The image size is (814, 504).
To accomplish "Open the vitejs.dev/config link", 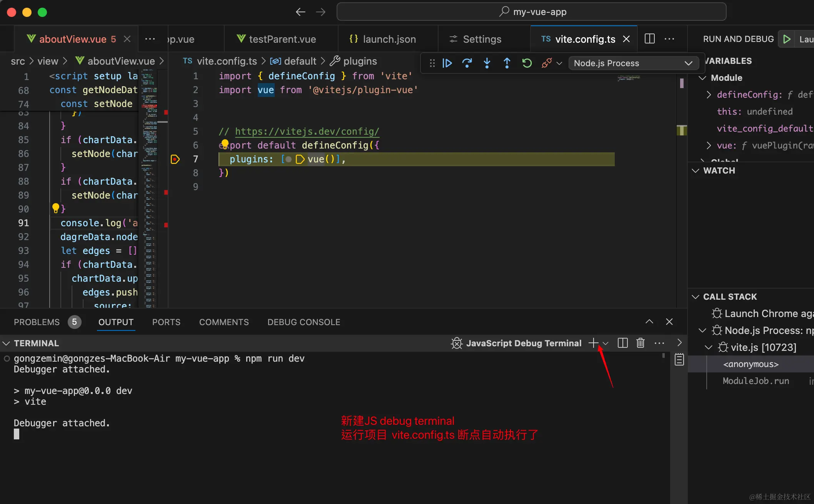I will (307, 132).
